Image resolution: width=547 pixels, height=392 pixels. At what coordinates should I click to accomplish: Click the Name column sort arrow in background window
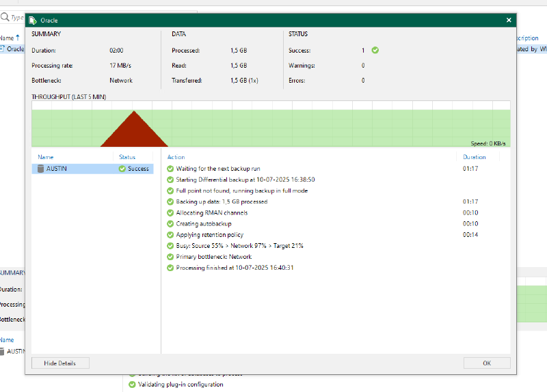click(x=18, y=38)
